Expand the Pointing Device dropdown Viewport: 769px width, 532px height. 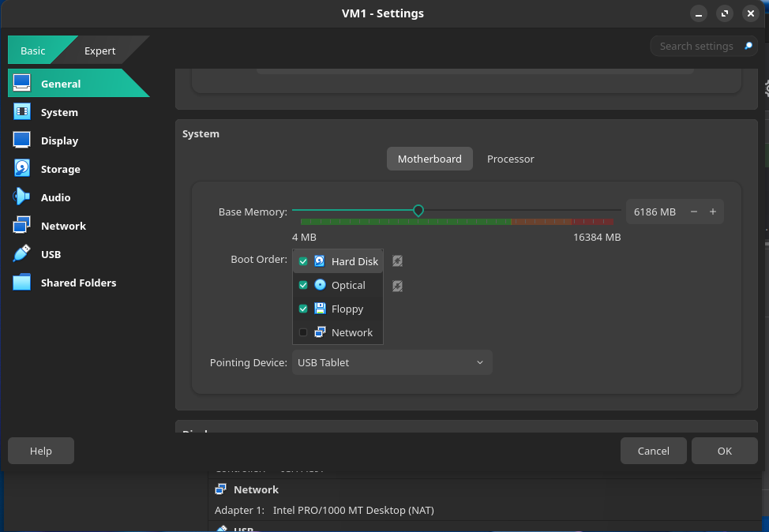tap(392, 362)
